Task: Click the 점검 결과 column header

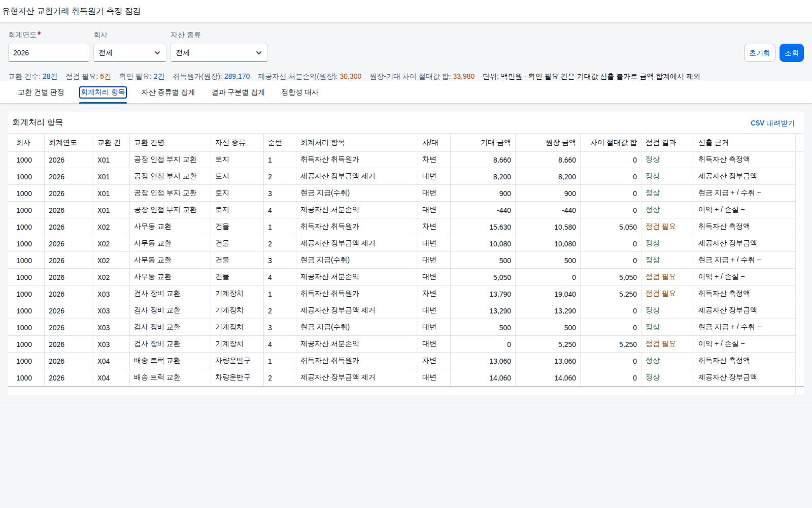Action: [x=668, y=143]
